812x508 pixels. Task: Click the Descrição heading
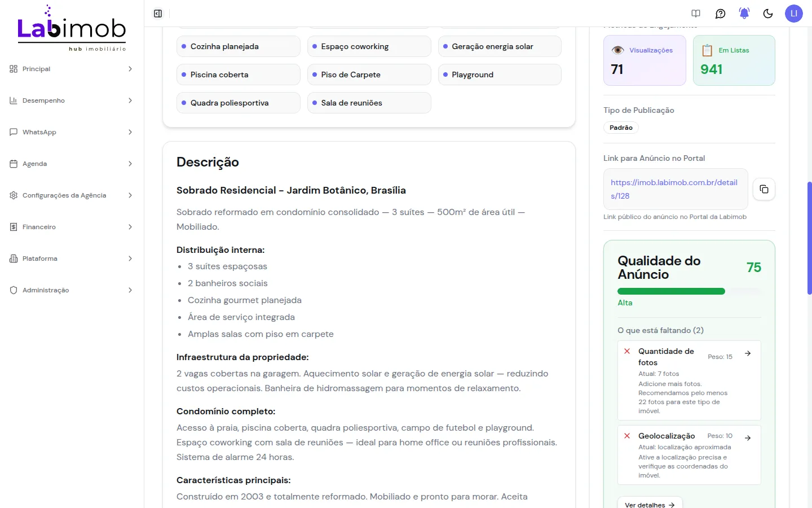pyautogui.click(x=208, y=162)
